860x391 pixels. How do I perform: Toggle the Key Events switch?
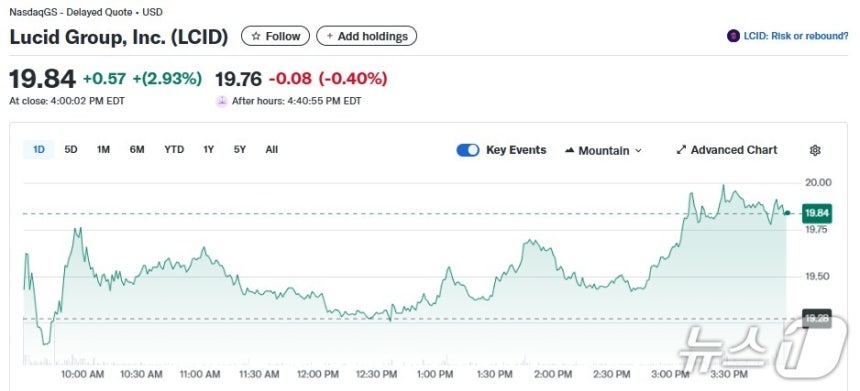coord(468,150)
